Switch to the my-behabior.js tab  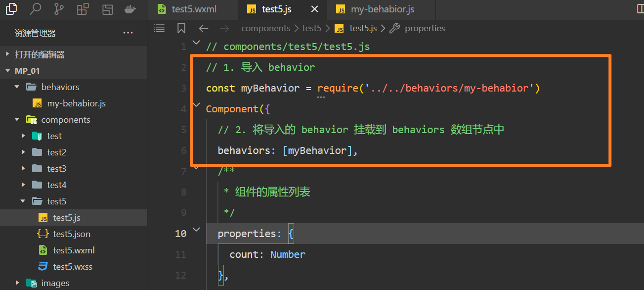(381, 9)
